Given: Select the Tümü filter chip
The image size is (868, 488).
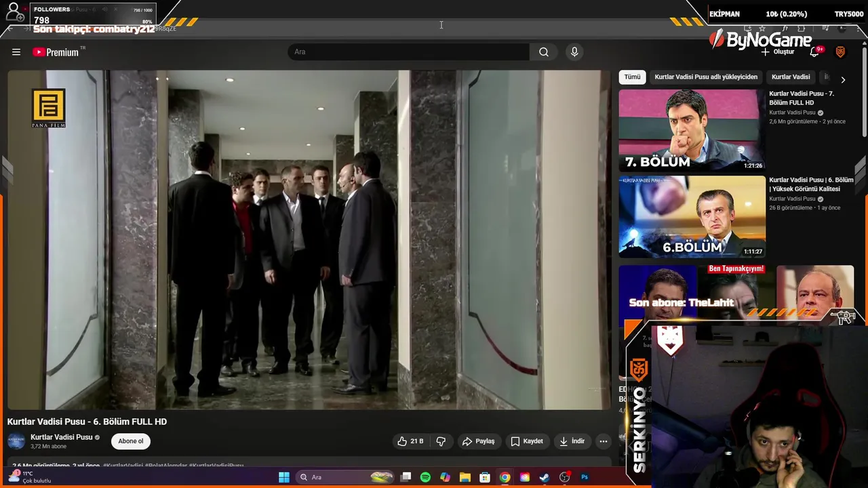Looking at the screenshot, I should (632, 77).
